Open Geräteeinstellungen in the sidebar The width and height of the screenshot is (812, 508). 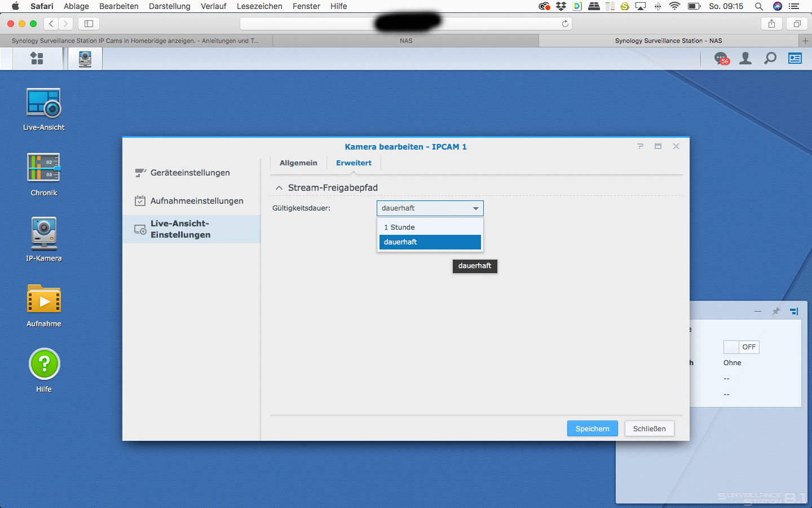point(190,173)
